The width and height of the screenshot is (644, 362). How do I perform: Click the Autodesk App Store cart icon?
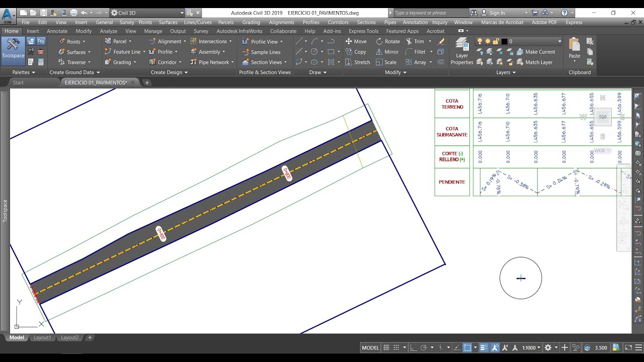coord(534,13)
